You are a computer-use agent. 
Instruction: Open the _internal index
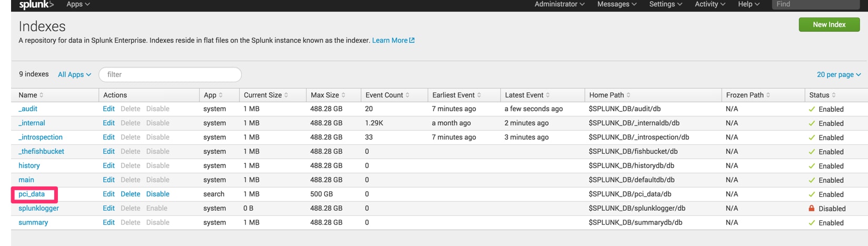coord(32,123)
